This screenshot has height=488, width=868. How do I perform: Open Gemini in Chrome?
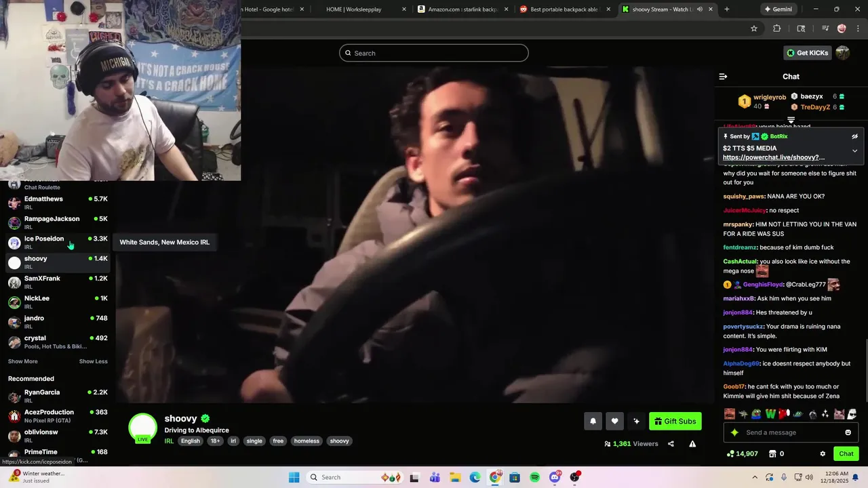pyautogui.click(x=778, y=9)
